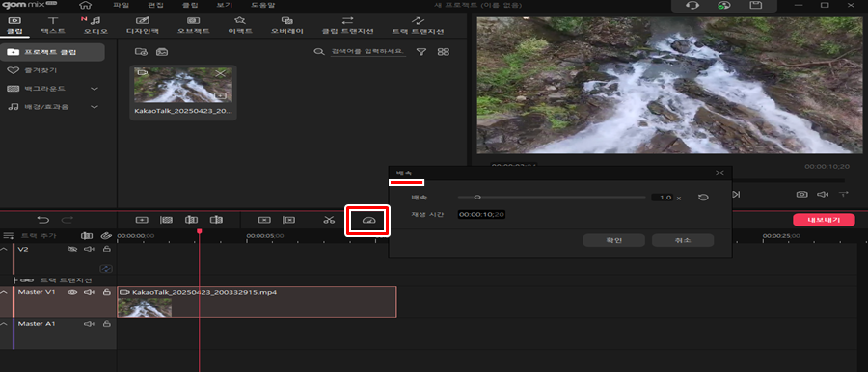The width and height of the screenshot is (868, 372).
Task: Lock the V2 track
Action: click(106, 250)
